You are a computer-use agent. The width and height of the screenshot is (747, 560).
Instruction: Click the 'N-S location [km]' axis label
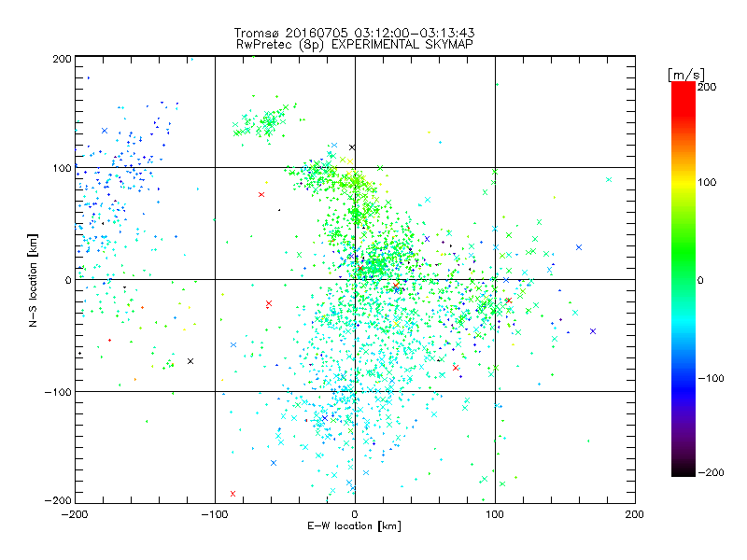coord(33,281)
